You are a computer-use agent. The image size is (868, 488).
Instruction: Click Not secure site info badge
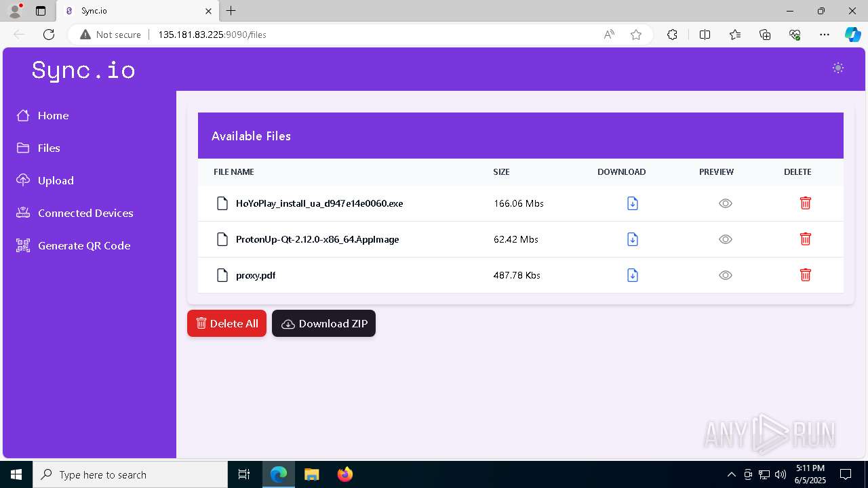111,35
